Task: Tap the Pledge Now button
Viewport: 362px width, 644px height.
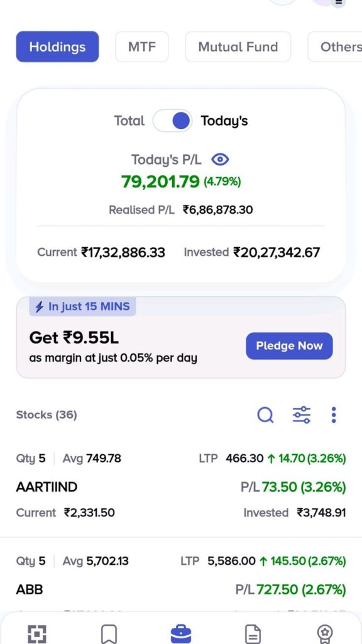Action: [x=289, y=346]
